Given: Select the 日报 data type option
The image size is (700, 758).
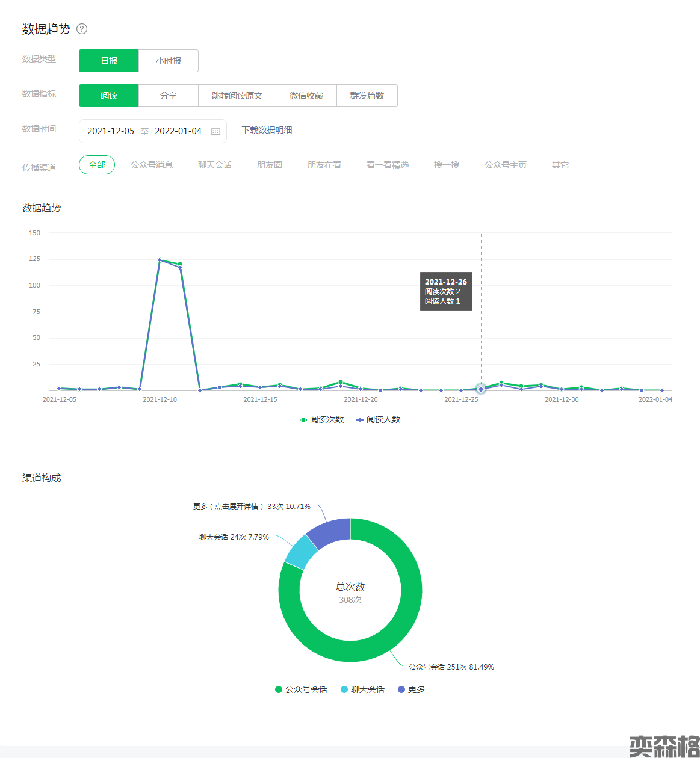Looking at the screenshot, I should click(x=109, y=61).
